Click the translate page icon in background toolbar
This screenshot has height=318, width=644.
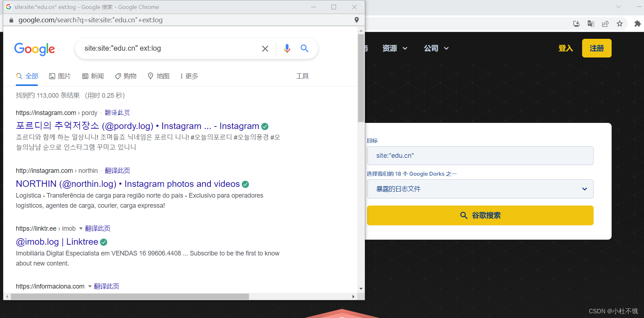[x=591, y=24]
